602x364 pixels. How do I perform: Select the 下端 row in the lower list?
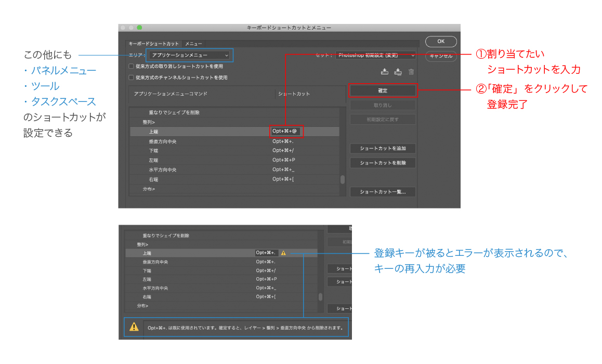221,271
